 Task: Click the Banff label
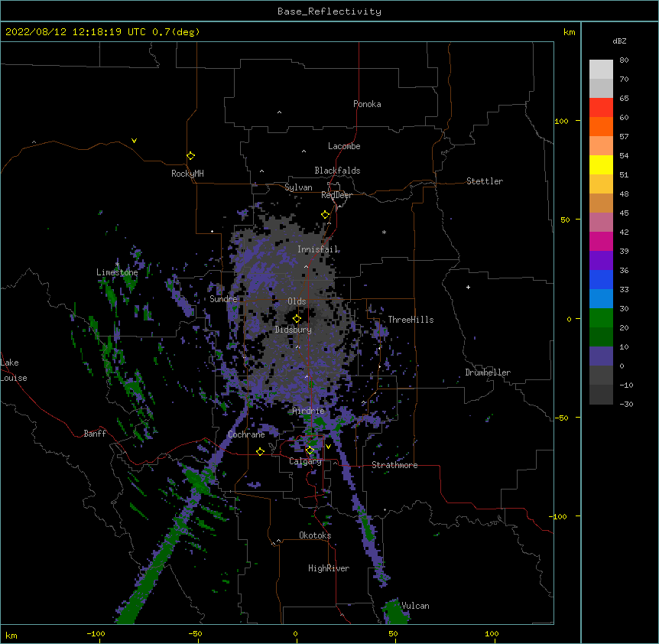pos(95,434)
